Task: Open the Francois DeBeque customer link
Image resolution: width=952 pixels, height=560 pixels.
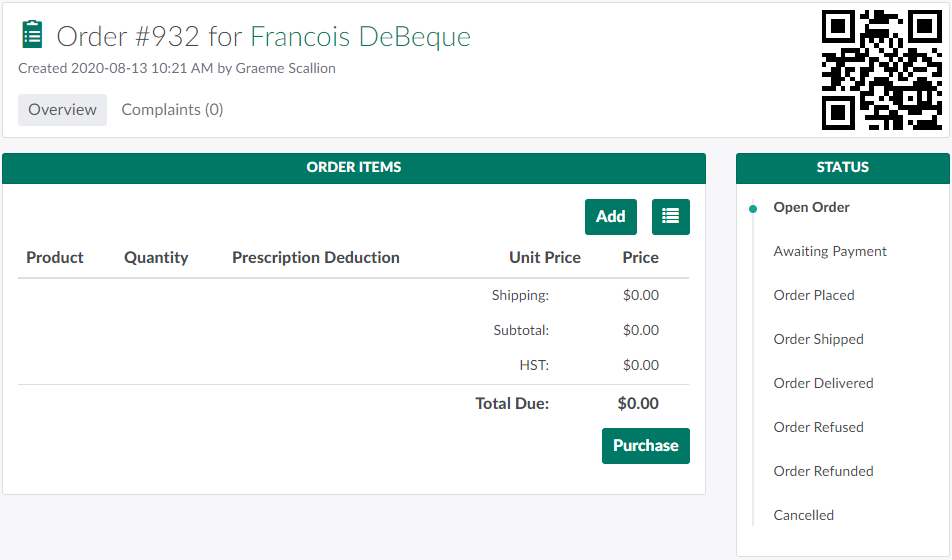Action: [360, 37]
